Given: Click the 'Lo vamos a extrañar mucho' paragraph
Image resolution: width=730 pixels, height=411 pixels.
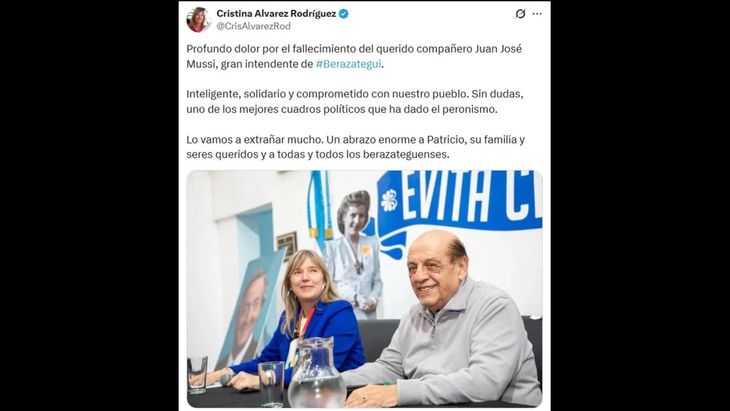Looking at the screenshot, I should (356, 147).
